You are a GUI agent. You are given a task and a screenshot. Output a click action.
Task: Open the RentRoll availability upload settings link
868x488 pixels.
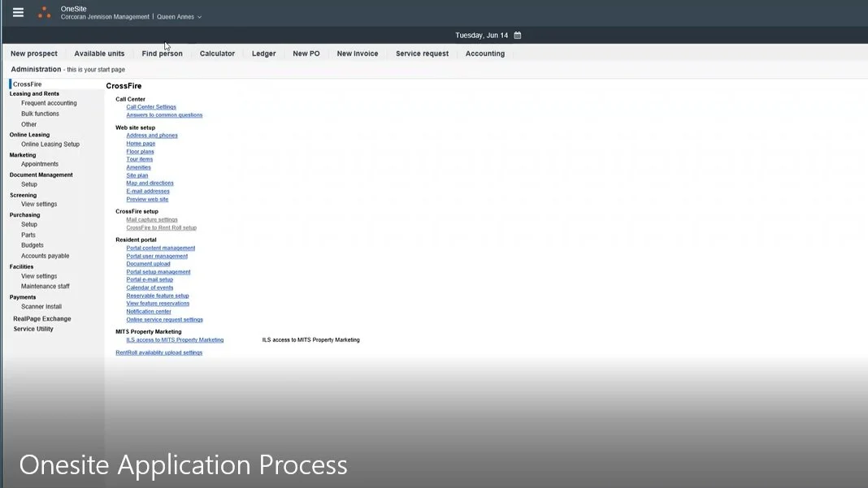158,353
